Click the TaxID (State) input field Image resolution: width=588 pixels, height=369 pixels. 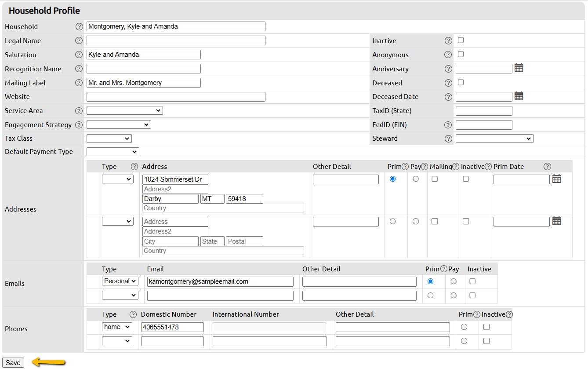[x=484, y=111]
